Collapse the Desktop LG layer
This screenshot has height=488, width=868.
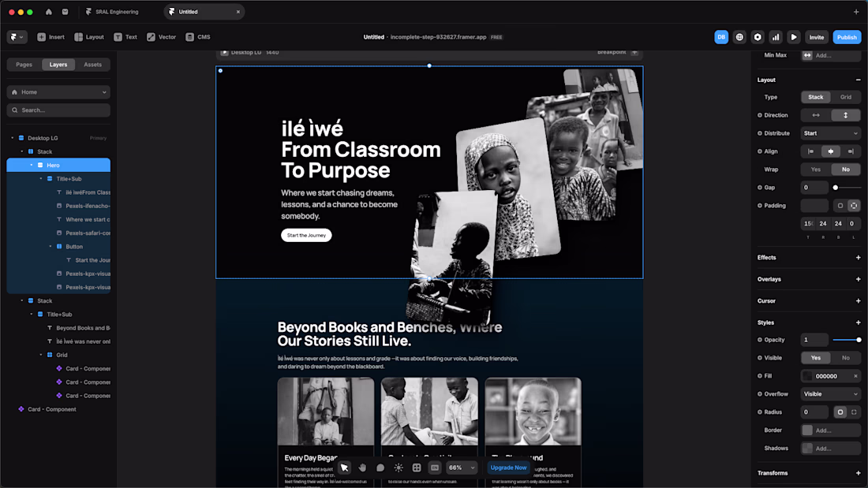(12, 138)
